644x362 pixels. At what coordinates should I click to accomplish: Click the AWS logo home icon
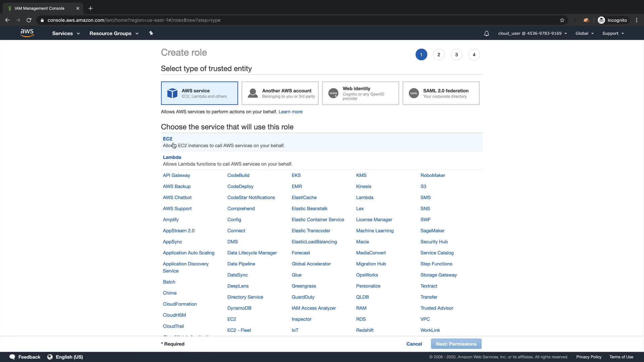tap(27, 33)
